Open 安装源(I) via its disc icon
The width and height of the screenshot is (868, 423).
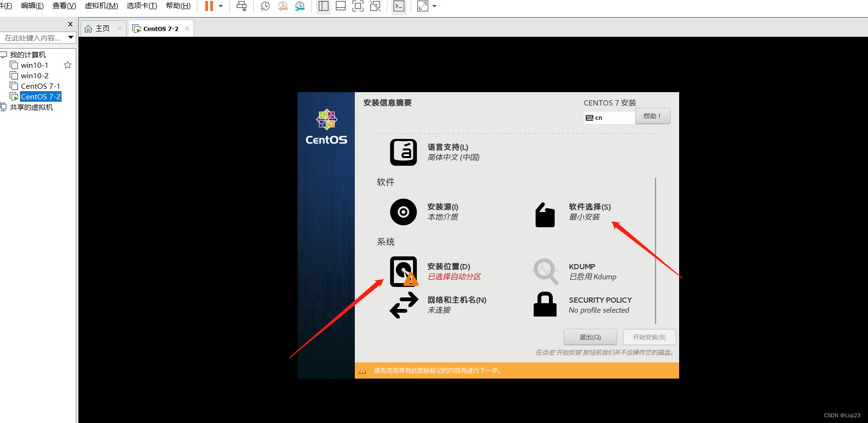pyautogui.click(x=403, y=212)
